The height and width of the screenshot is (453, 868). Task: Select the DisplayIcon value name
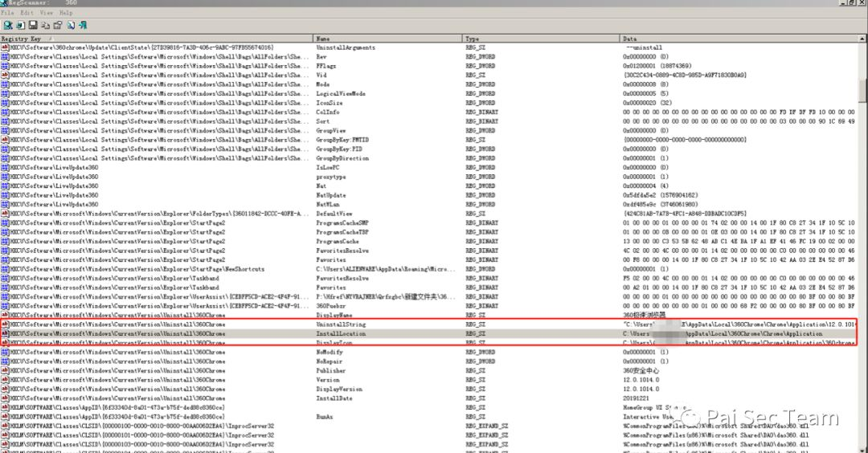click(334, 343)
